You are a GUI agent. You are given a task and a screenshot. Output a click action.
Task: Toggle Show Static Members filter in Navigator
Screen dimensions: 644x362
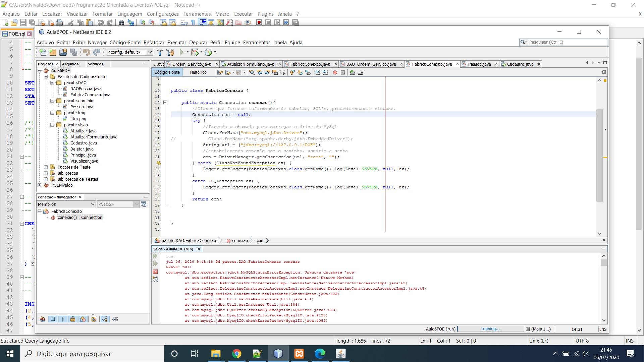63,319
